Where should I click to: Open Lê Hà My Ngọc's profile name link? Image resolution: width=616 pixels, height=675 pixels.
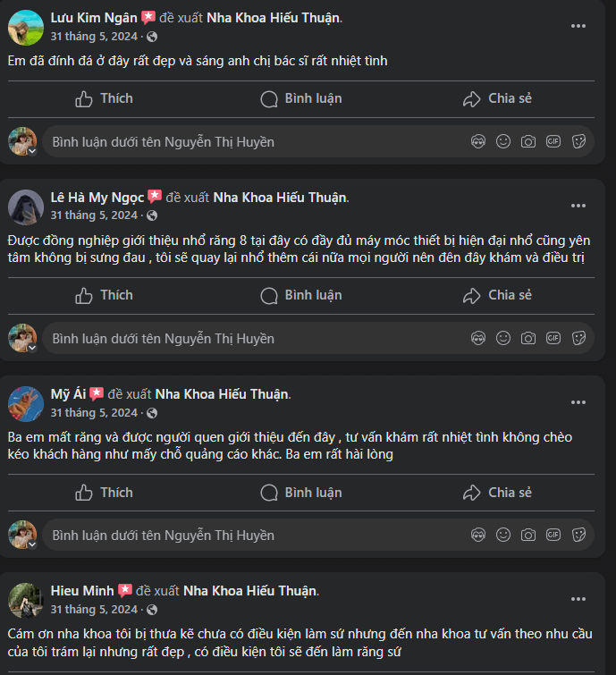[97, 198]
